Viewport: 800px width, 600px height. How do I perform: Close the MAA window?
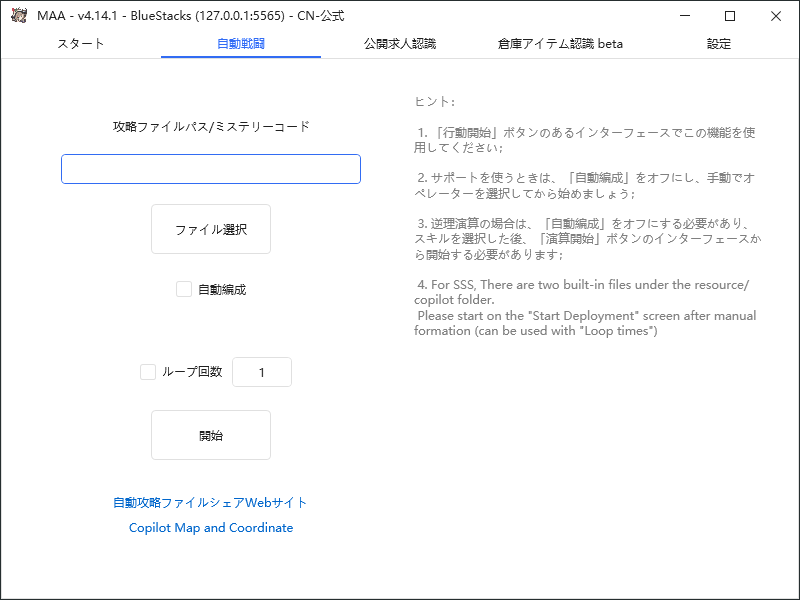[x=776, y=16]
